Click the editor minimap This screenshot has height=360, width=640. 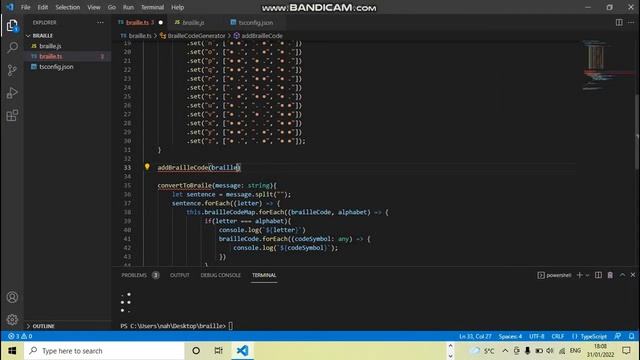606,65
